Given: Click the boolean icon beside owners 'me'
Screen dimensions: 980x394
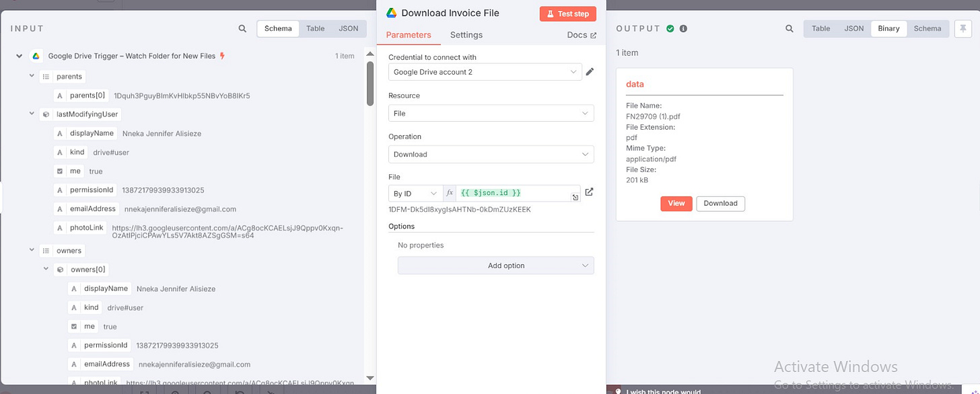Looking at the screenshot, I should pos(74,327).
